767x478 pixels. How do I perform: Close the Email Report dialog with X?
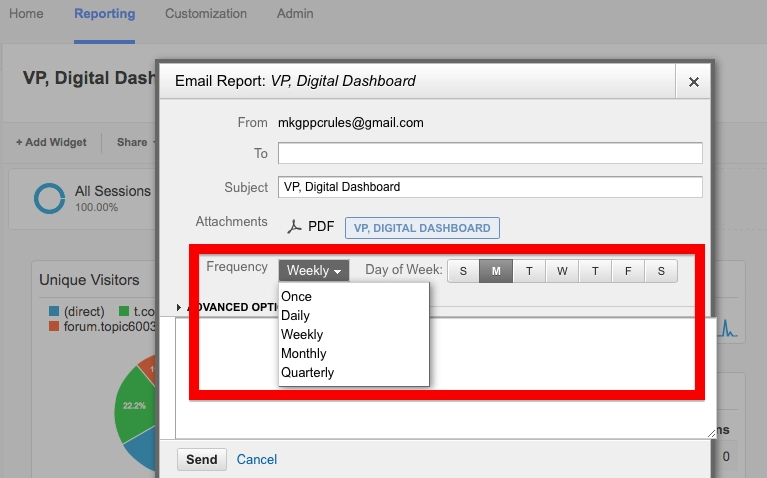(693, 82)
